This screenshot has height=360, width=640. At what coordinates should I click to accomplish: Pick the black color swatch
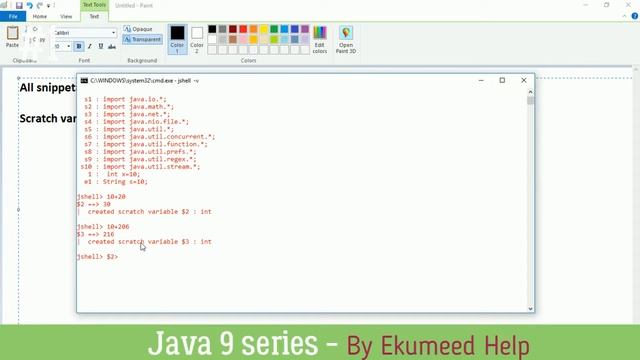(212, 29)
